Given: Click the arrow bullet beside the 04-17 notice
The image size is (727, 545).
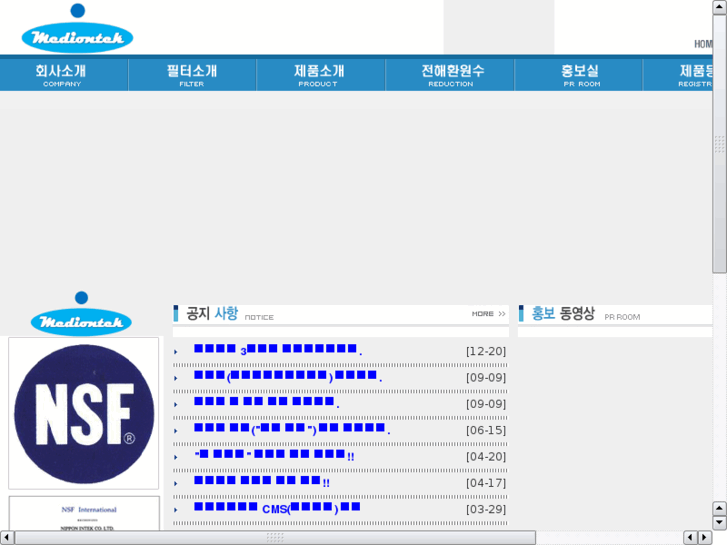Looking at the screenshot, I should pyautogui.click(x=176, y=483).
